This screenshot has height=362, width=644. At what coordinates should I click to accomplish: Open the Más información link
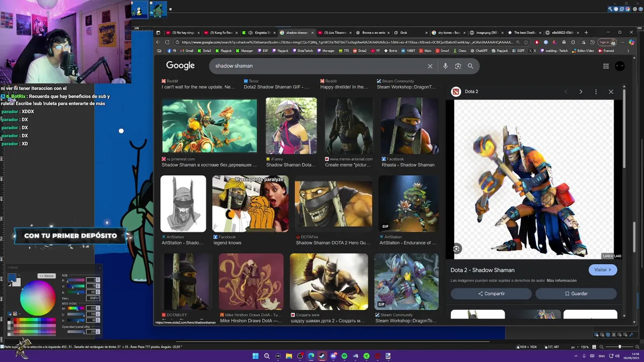click(561, 281)
